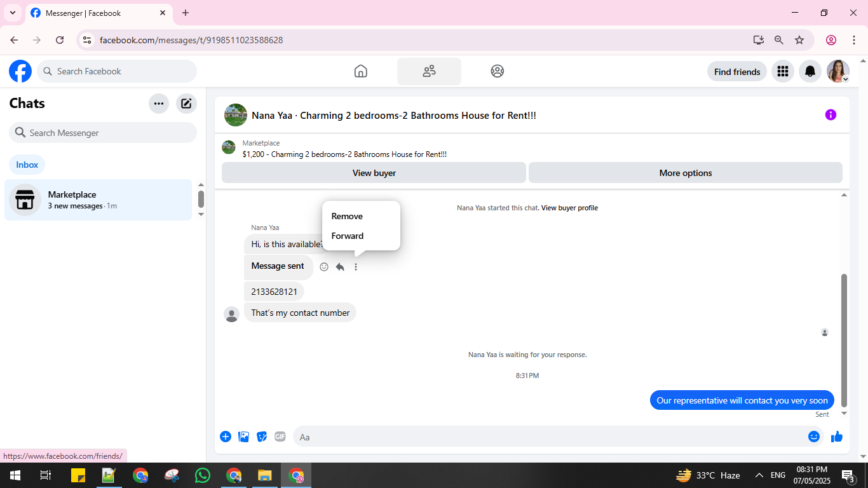This screenshot has height=488, width=868.
Task: Open WhatsApp from the taskbar
Action: pos(203,475)
